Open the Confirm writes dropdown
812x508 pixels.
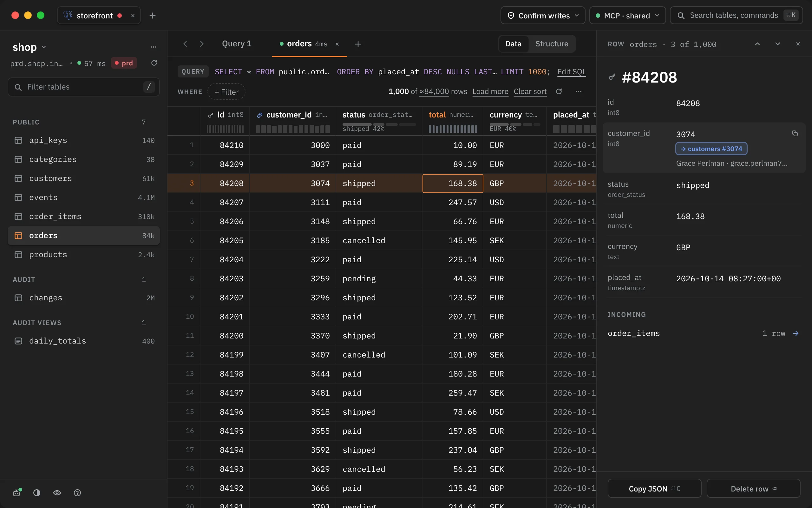[543, 16]
